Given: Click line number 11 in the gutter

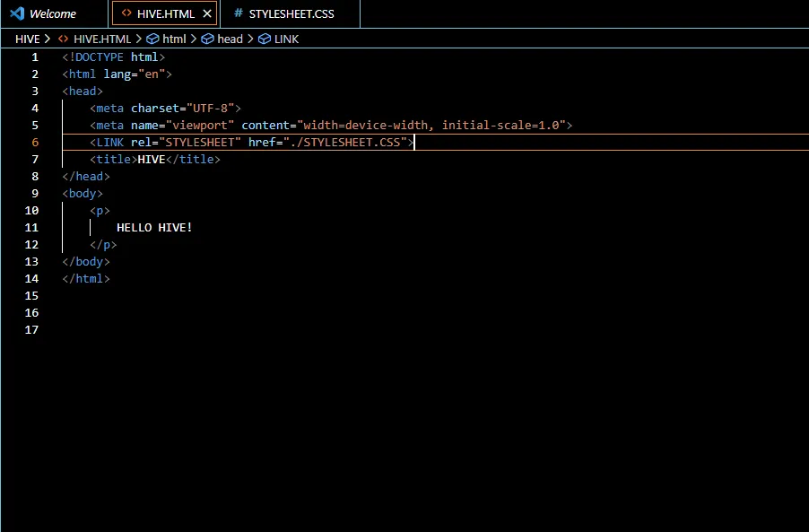Looking at the screenshot, I should [x=31, y=227].
